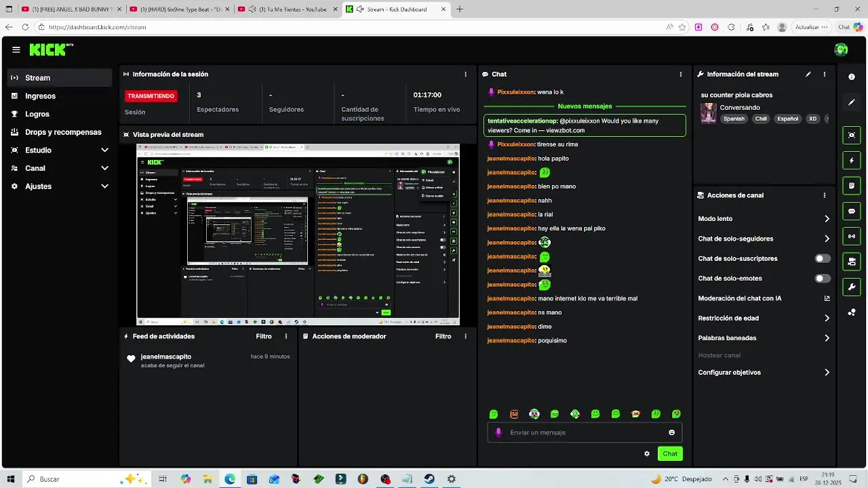868x488 pixels.
Task: Open the profile avatar menu in dashboard header
Action: [x=841, y=49]
